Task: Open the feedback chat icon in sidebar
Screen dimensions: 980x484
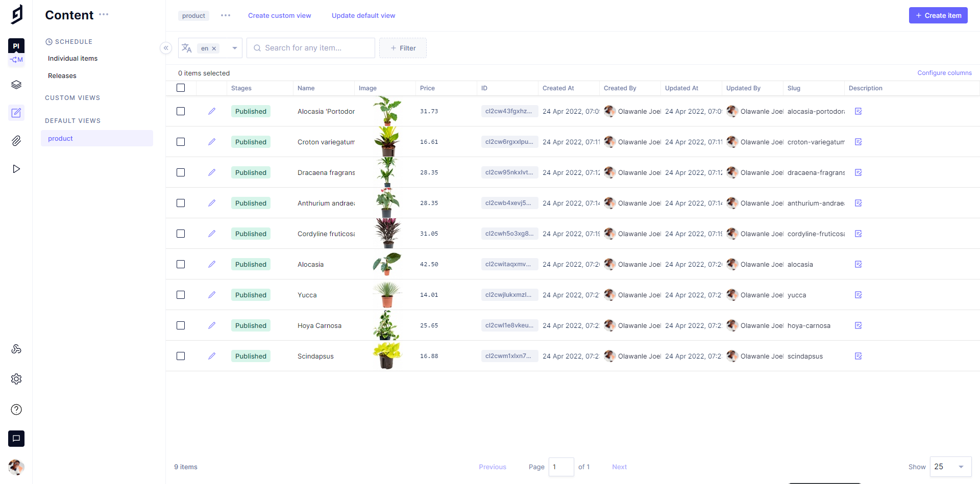Action: pyautogui.click(x=16, y=439)
